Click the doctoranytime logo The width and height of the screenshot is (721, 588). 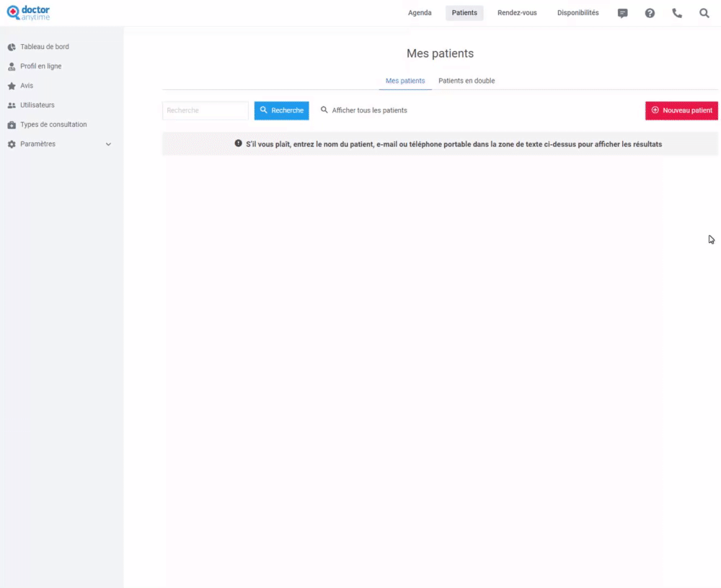[x=29, y=13]
